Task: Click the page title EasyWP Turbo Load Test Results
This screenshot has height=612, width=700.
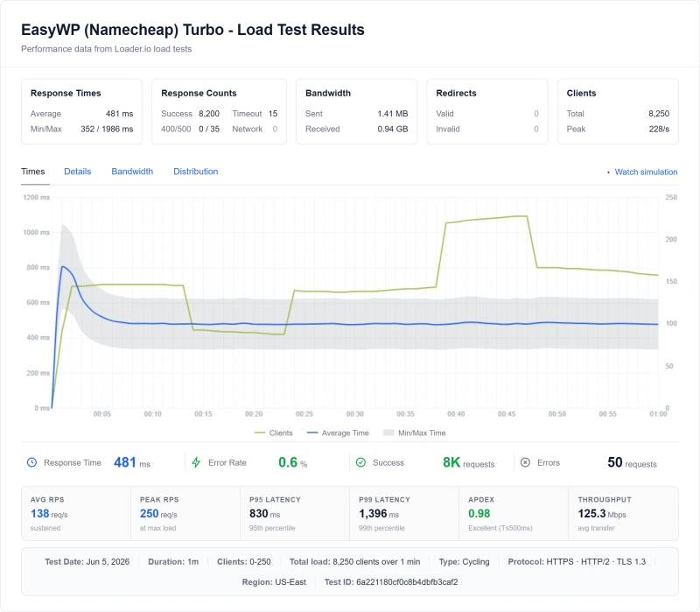Action: [192, 30]
